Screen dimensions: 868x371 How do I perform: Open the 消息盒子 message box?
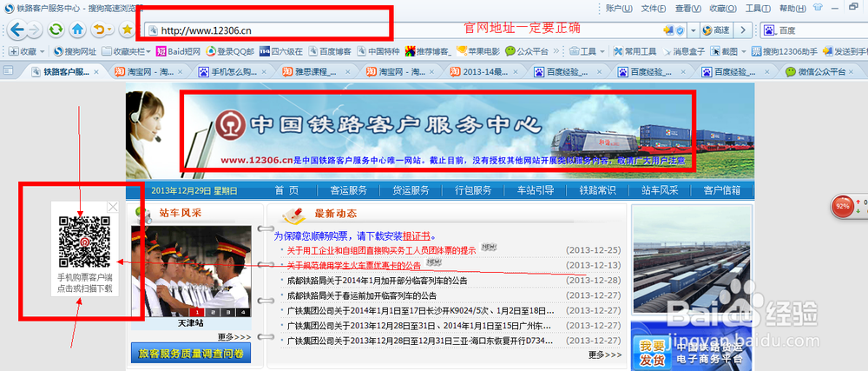pyautogui.click(x=683, y=51)
